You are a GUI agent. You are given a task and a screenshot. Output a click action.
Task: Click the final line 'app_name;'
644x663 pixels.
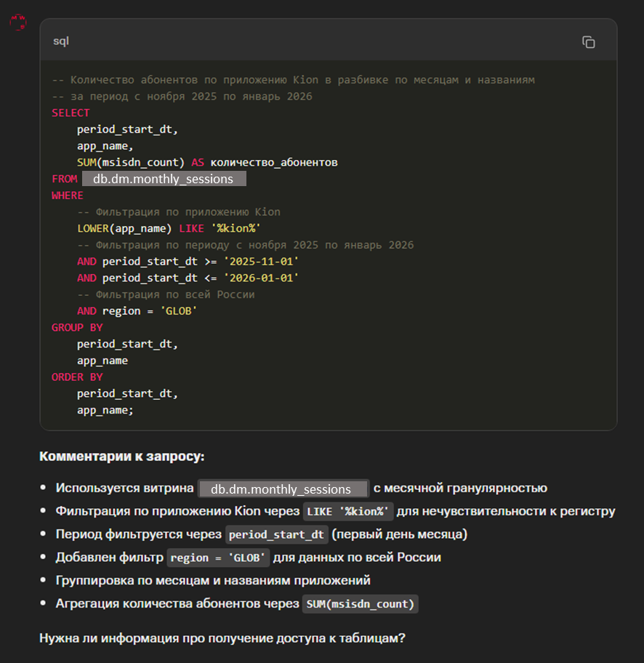(x=105, y=410)
